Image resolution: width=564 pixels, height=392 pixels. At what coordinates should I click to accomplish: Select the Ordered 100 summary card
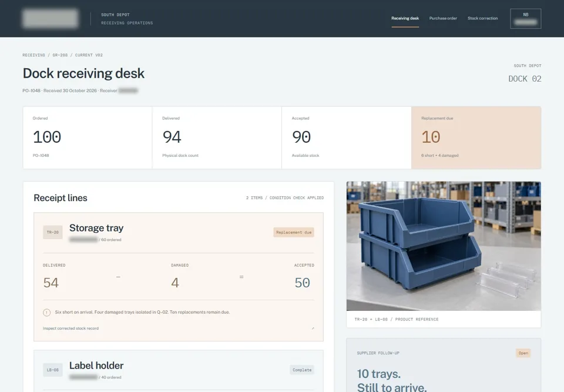pos(88,138)
